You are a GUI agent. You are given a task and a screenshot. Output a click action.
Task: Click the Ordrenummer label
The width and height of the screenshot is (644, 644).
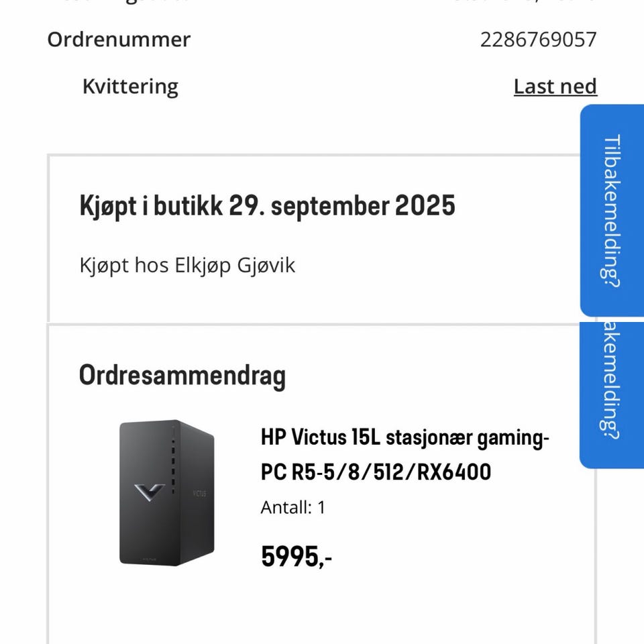pyautogui.click(x=119, y=40)
